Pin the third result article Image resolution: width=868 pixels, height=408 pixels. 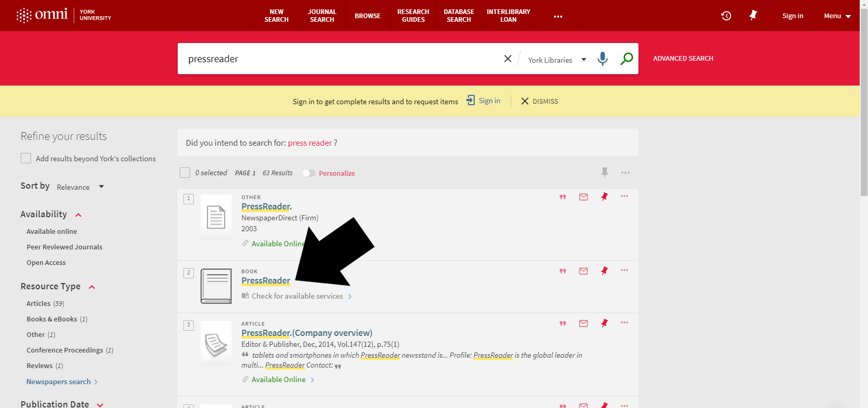[x=604, y=323]
